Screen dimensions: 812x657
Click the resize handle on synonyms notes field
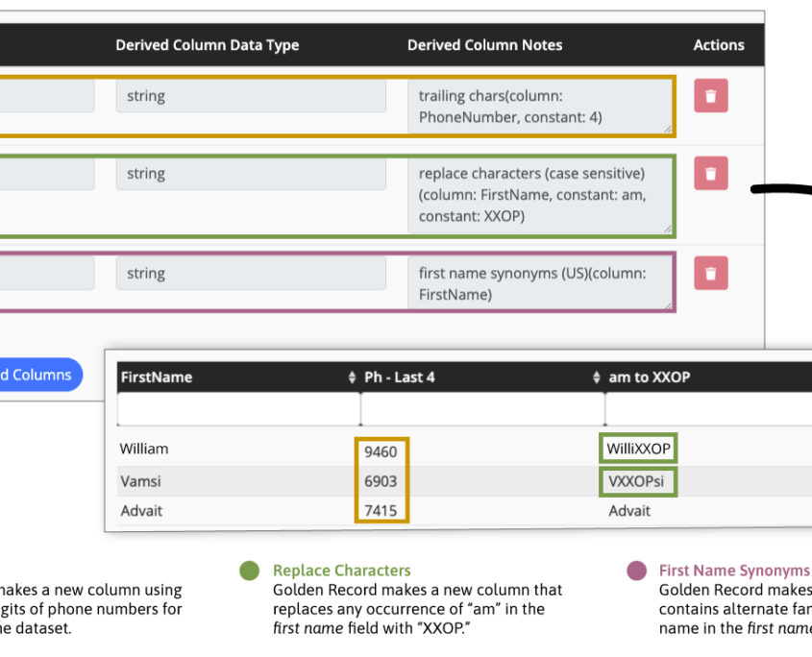click(x=666, y=304)
